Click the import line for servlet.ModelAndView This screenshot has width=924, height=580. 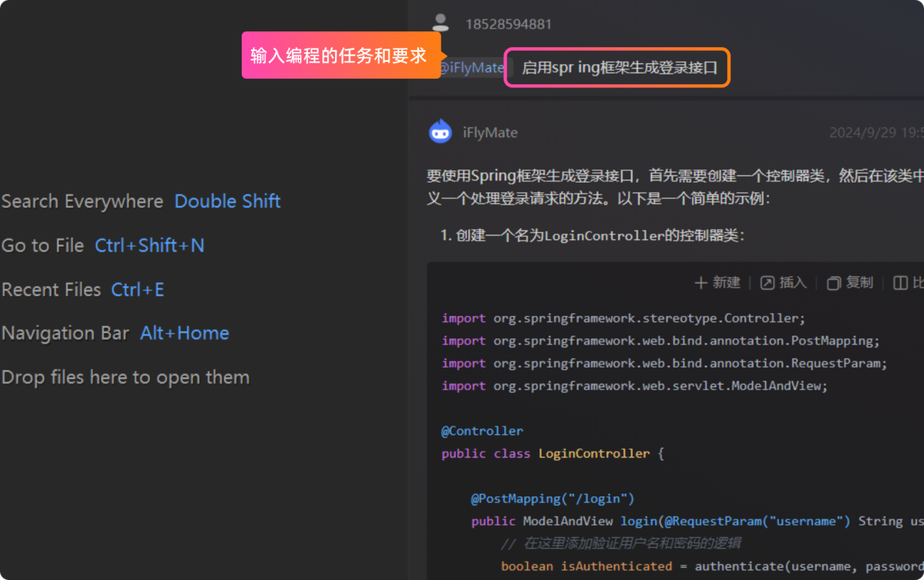pos(634,386)
